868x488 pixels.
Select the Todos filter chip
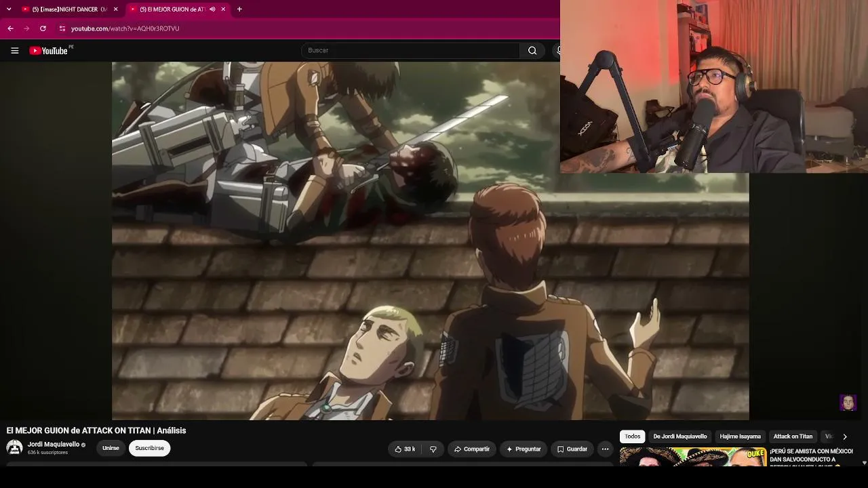633,436
